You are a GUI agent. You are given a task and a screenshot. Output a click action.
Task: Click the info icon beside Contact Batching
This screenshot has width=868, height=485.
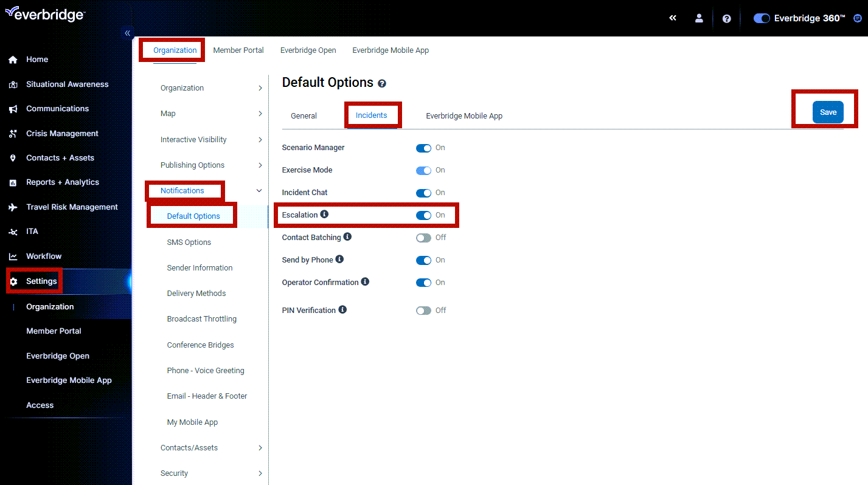point(347,236)
